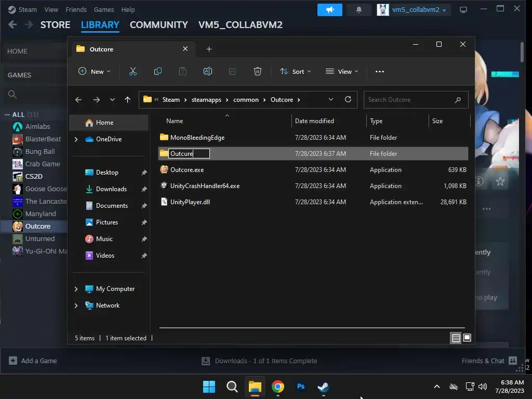Open the volume control in system tray
Viewport: 532px width, 399px height.
point(483,387)
